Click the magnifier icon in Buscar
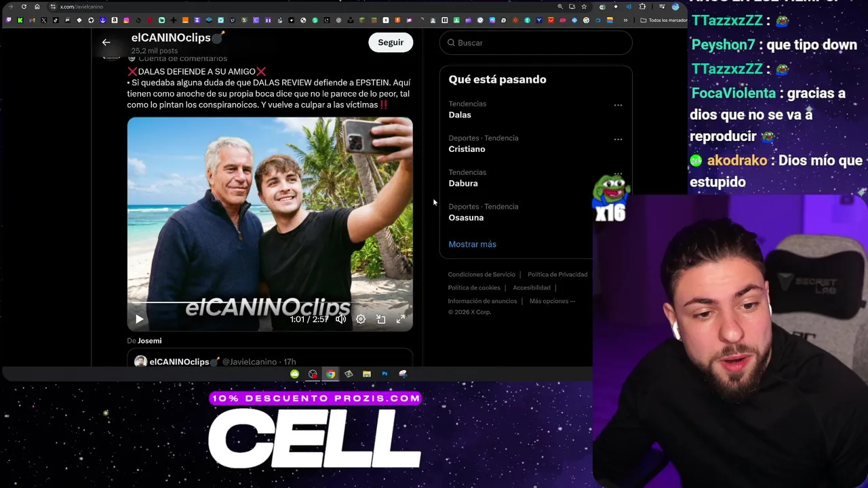The height and width of the screenshot is (488, 868). point(451,43)
